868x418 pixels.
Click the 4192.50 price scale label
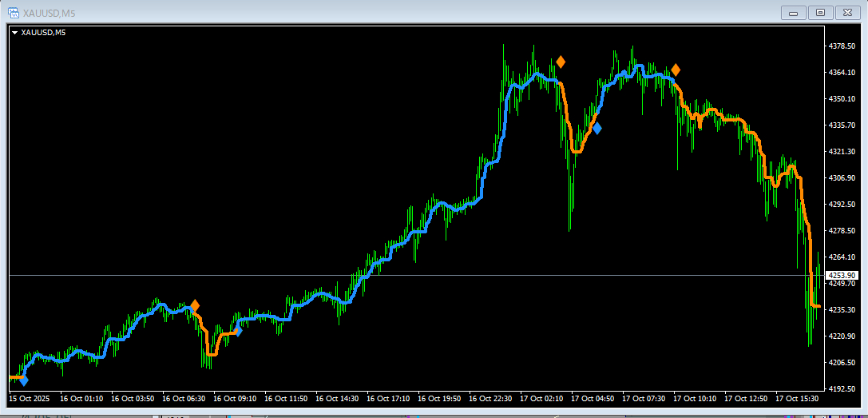click(x=843, y=388)
